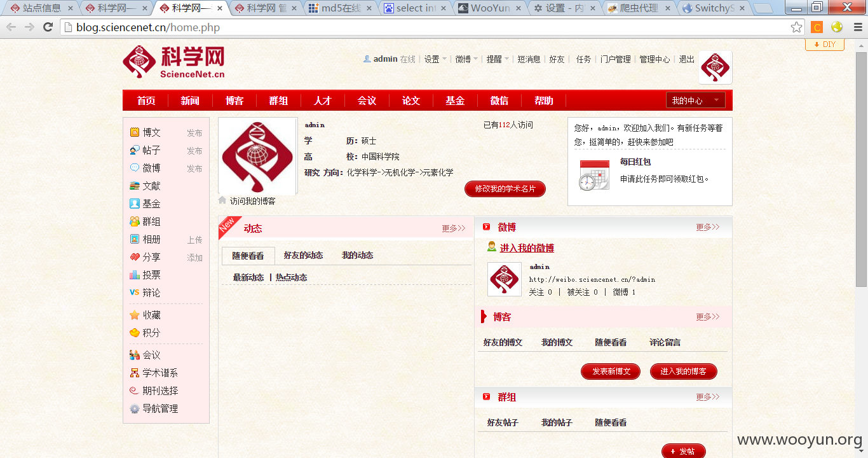The width and height of the screenshot is (868, 458).
Task: Click the 每日红包 calendar clock icon
Action: [594, 175]
